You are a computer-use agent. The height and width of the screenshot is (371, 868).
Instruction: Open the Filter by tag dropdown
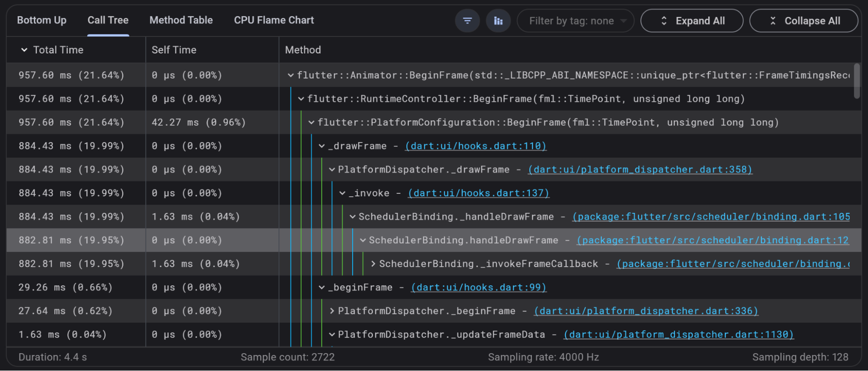(x=575, y=21)
